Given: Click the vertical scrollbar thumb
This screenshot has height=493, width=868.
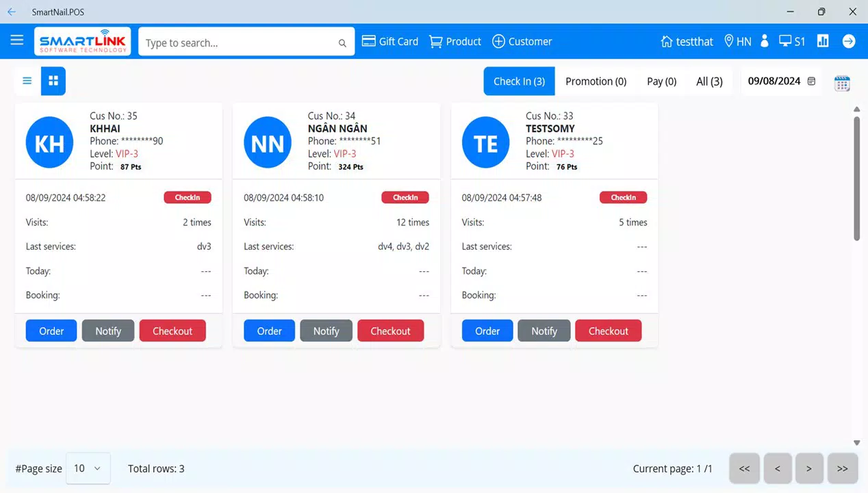Looking at the screenshot, I should click(x=856, y=178).
